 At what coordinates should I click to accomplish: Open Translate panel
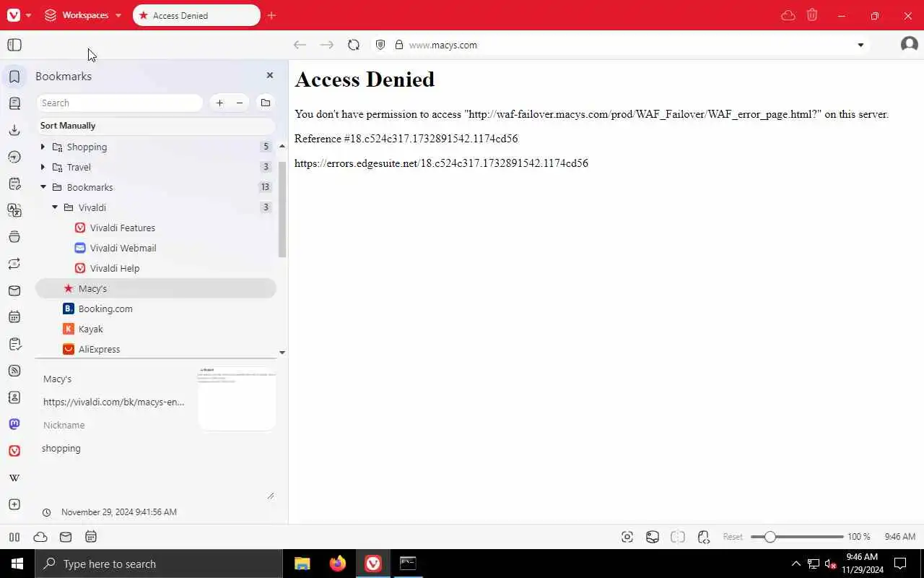tap(14, 210)
